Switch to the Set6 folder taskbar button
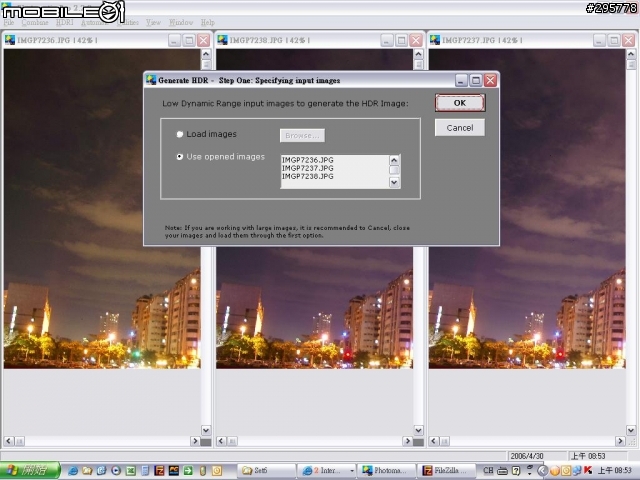The image size is (640, 480). click(266, 471)
